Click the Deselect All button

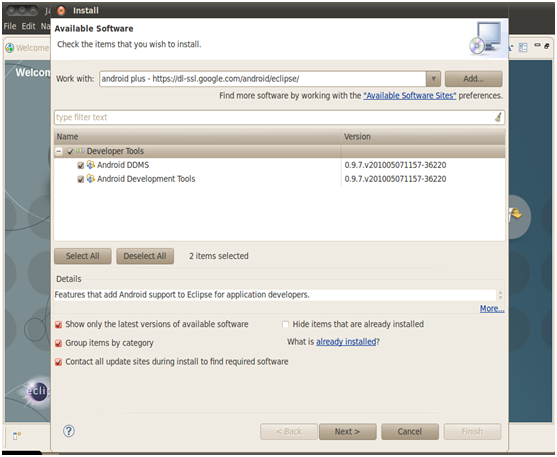pos(145,256)
